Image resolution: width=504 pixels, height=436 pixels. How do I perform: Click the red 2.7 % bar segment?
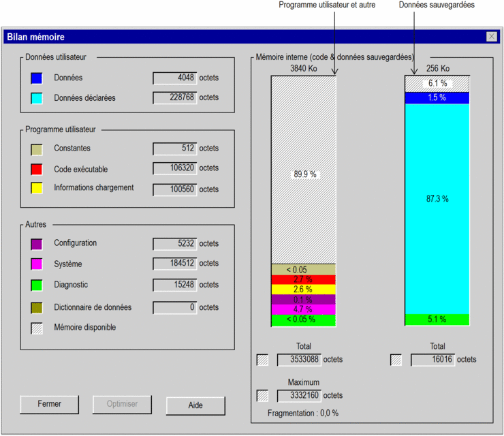tap(304, 280)
